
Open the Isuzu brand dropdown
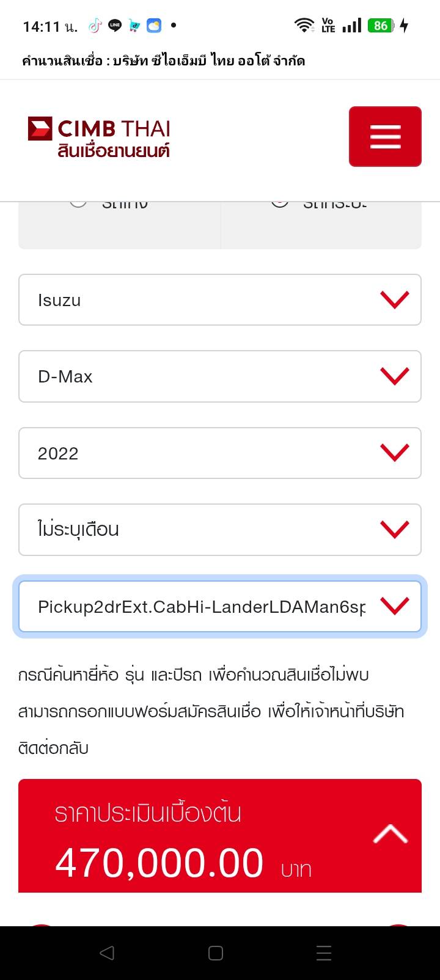[x=220, y=300]
